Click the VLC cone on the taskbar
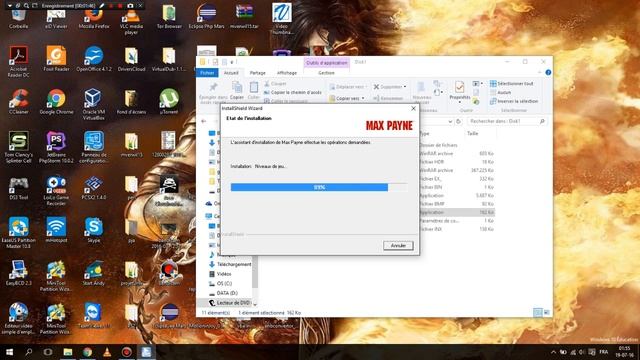 [x=107, y=352]
